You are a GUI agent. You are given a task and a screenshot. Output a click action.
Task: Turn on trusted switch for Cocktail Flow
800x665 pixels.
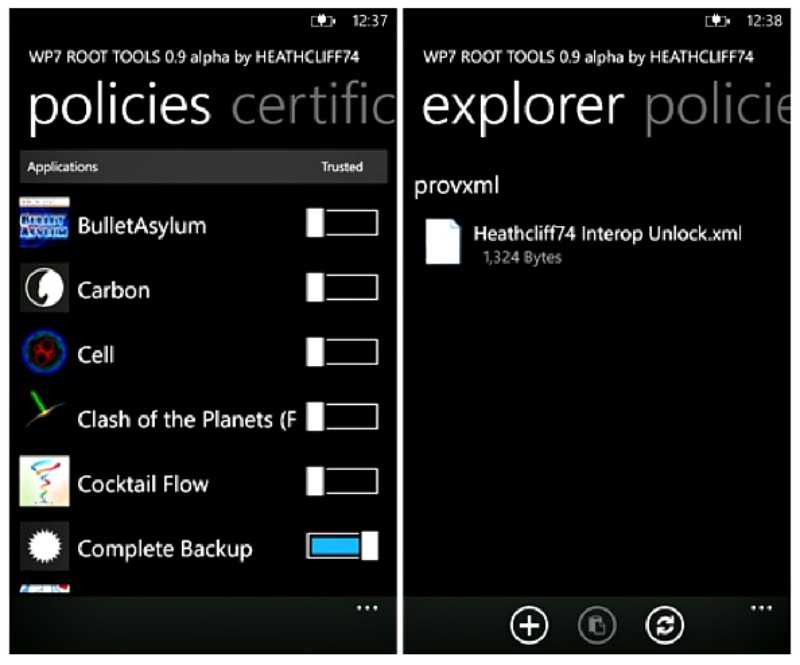click(x=342, y=482)
